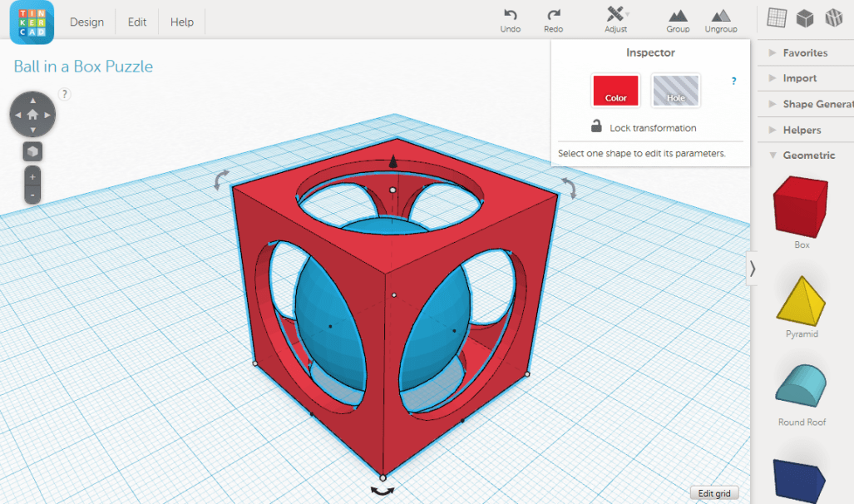Click the Edit grid button
Screen dimensions: 854x504
713,492
